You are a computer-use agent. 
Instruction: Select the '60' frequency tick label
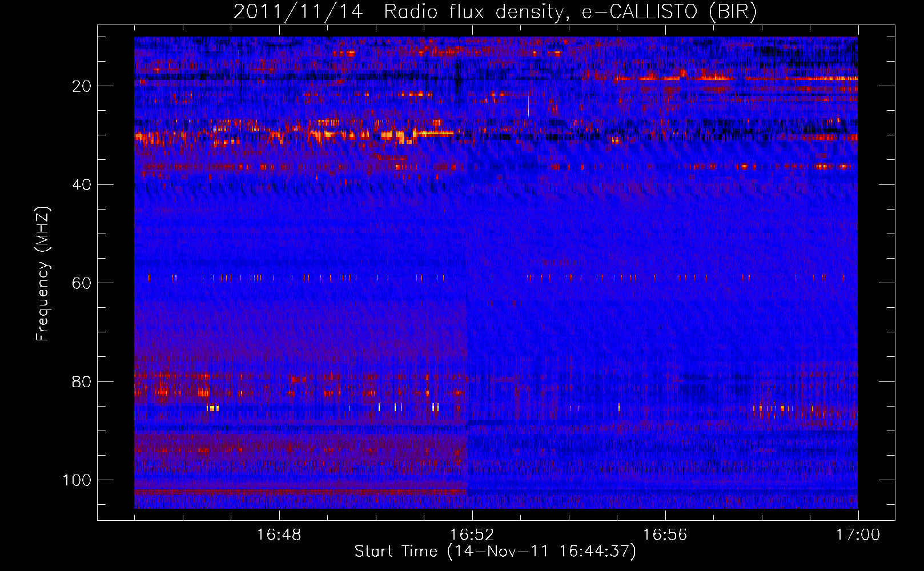click(x=82, y=283)
